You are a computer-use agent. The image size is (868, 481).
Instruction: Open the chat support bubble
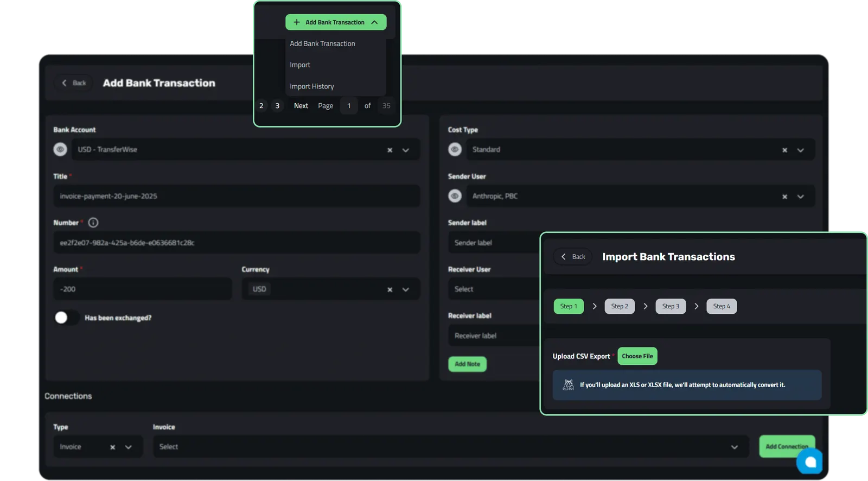pos(809,461)
